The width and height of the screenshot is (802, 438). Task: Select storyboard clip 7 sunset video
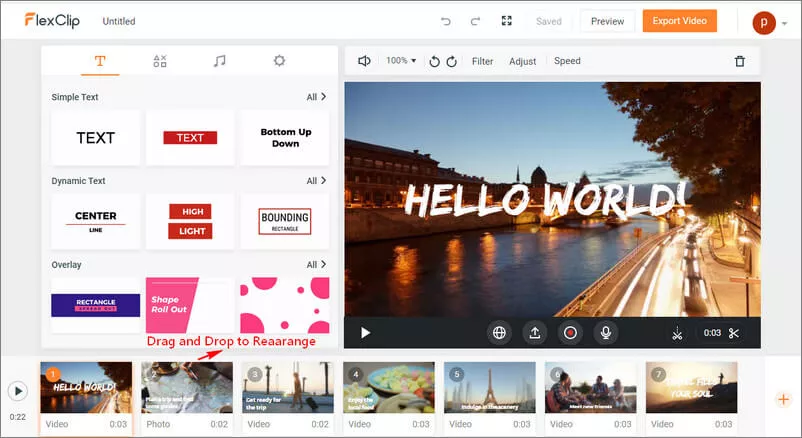(692, 387)
